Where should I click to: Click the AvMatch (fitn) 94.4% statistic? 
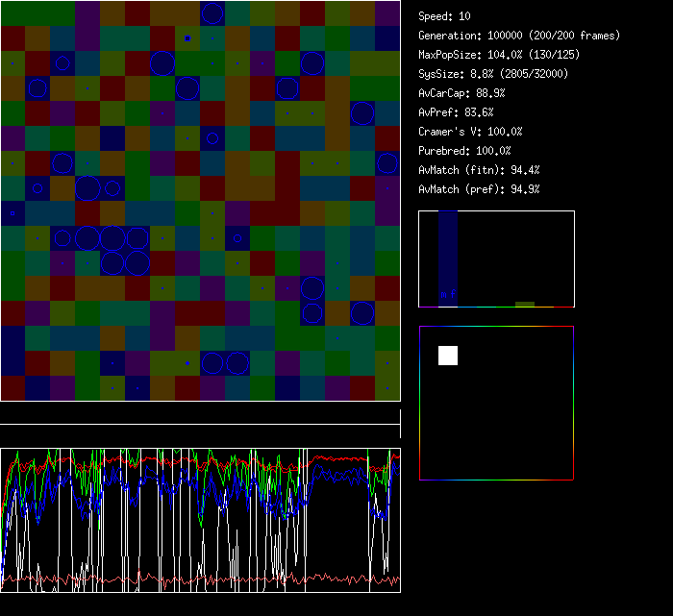click(479, 170)
